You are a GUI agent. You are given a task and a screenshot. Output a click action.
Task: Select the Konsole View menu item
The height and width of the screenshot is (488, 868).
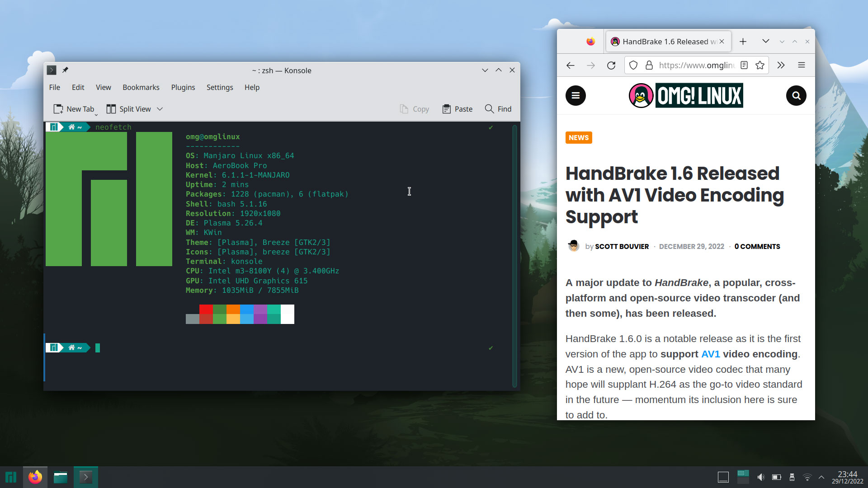coord(104,87)
